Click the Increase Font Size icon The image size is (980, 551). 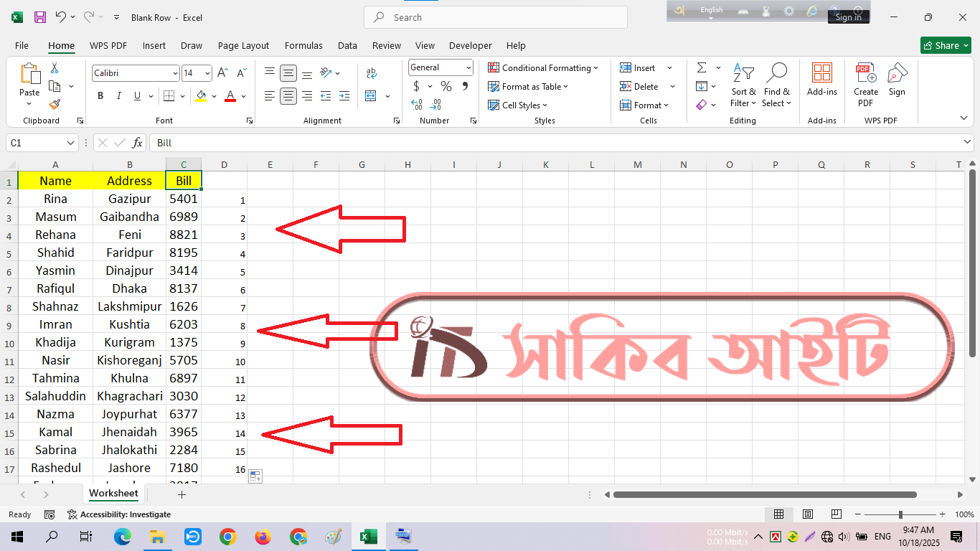222,73
